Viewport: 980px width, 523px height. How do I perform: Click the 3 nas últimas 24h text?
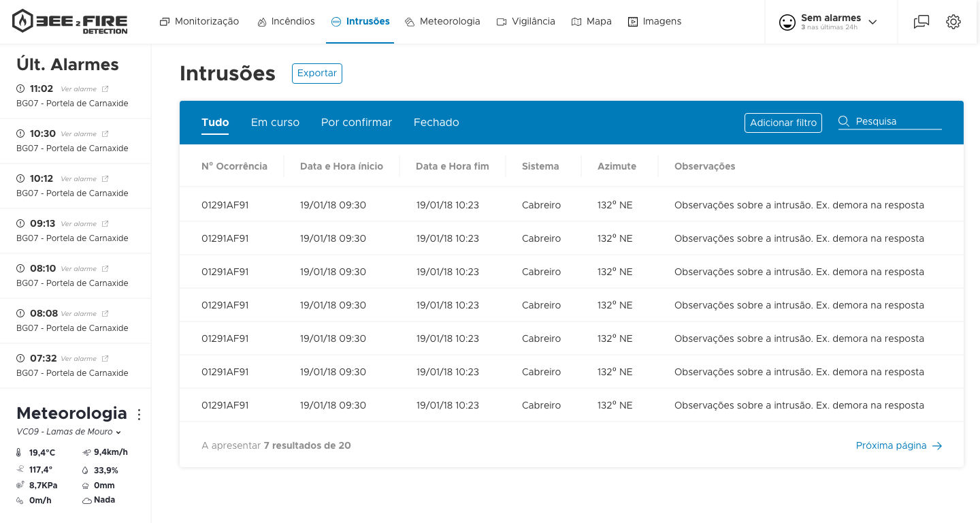829,28
